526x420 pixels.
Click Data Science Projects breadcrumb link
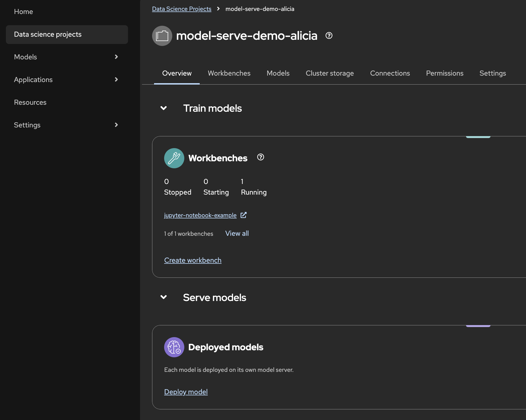point(181,9)
